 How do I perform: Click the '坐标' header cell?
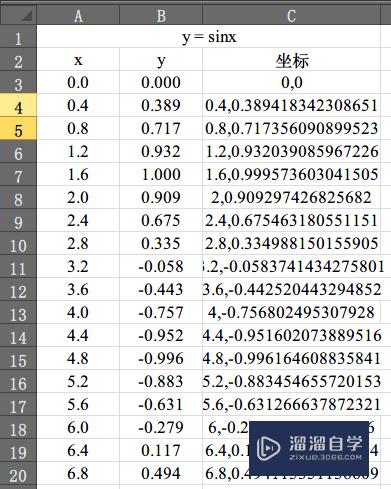click(x=291, y=59)
